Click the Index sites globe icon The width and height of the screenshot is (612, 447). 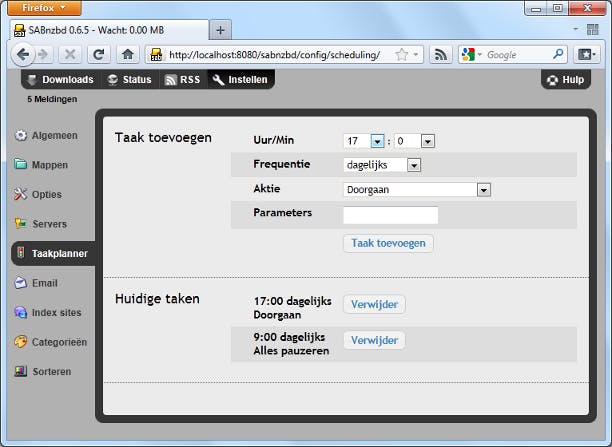(x=20, y=312)
